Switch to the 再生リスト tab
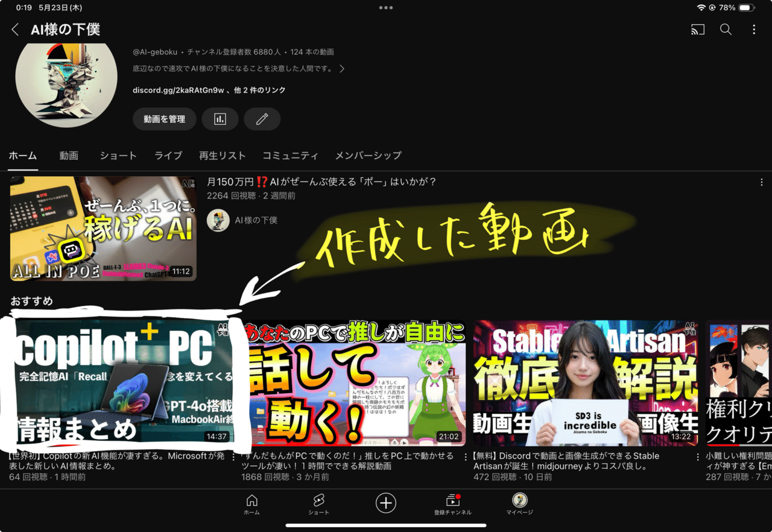 tap(223, 156)
